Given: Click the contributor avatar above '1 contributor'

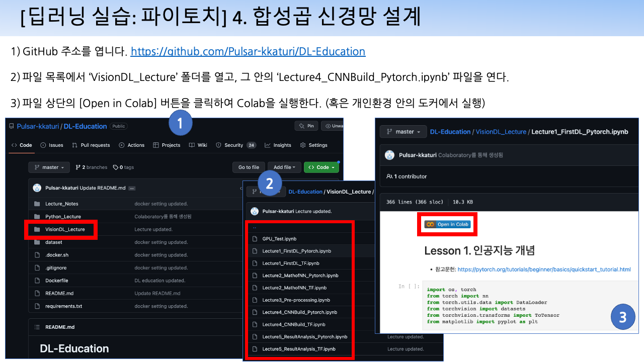Looking at the screenshot, I should (389, 155).
